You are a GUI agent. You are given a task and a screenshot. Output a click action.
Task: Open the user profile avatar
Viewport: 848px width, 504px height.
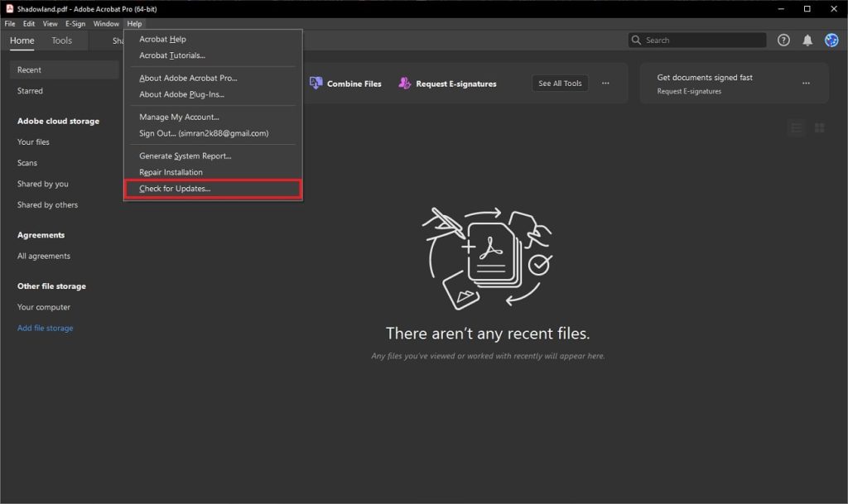coord(831,40)
